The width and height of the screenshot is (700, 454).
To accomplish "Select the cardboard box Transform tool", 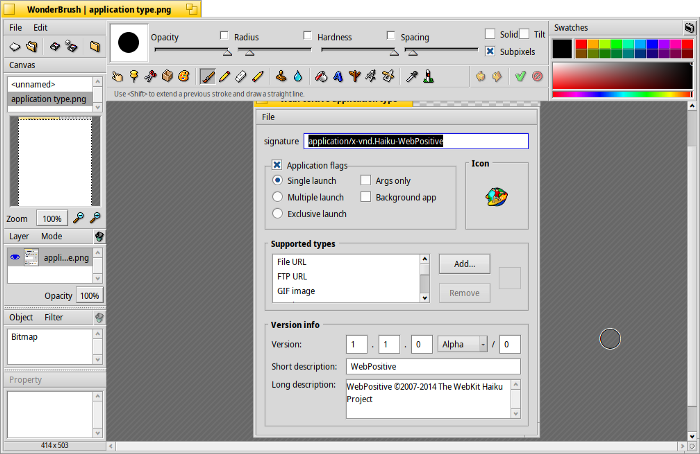I will 167,77.
